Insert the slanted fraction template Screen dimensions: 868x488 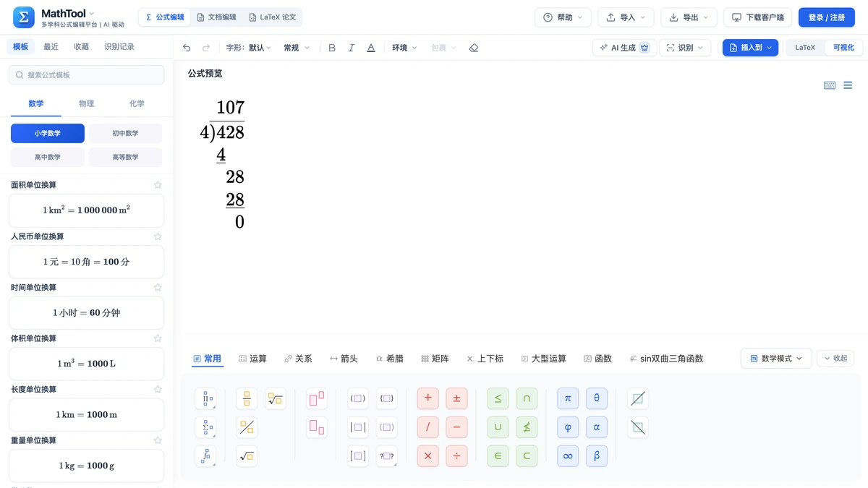(247, 427)
